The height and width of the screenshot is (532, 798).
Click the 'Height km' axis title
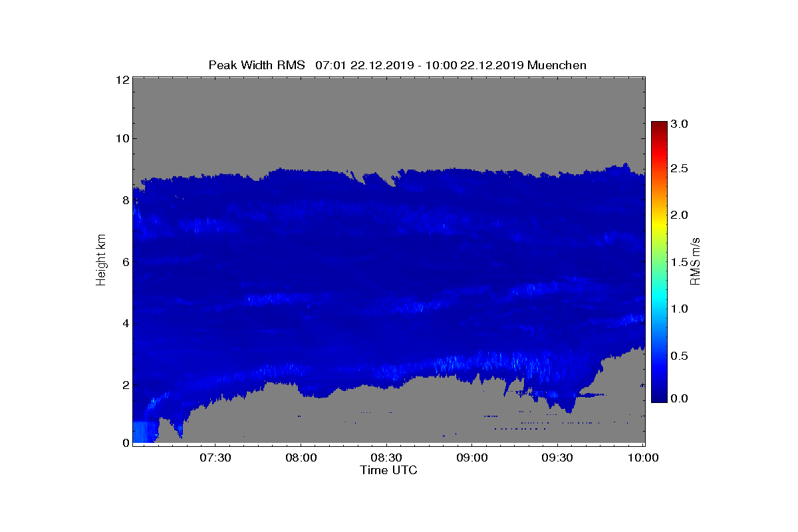101,259
